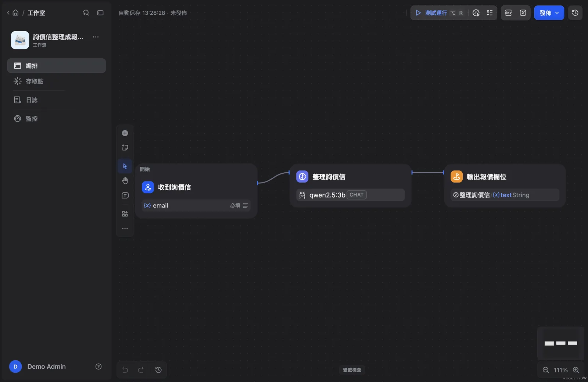Add a note with sticky note icon
The width and height of the screenshot is (588, 382).
pyautogui.click(x=125, y=148)
